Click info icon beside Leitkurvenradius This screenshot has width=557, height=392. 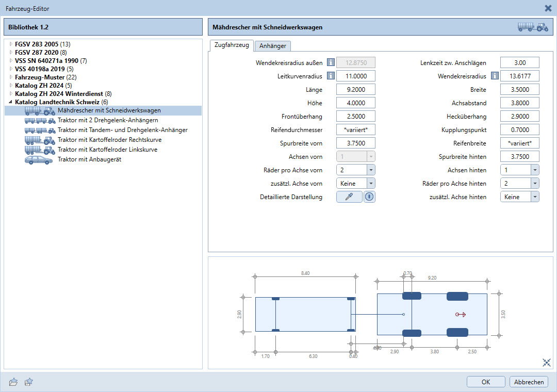point(331,76)
